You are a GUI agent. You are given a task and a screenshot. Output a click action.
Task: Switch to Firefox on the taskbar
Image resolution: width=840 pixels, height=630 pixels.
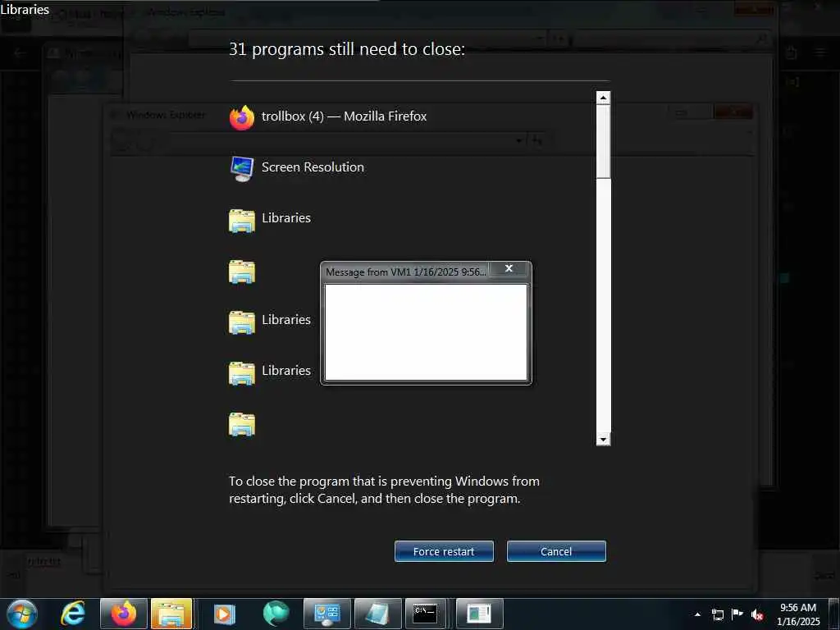tap(124, 614)
